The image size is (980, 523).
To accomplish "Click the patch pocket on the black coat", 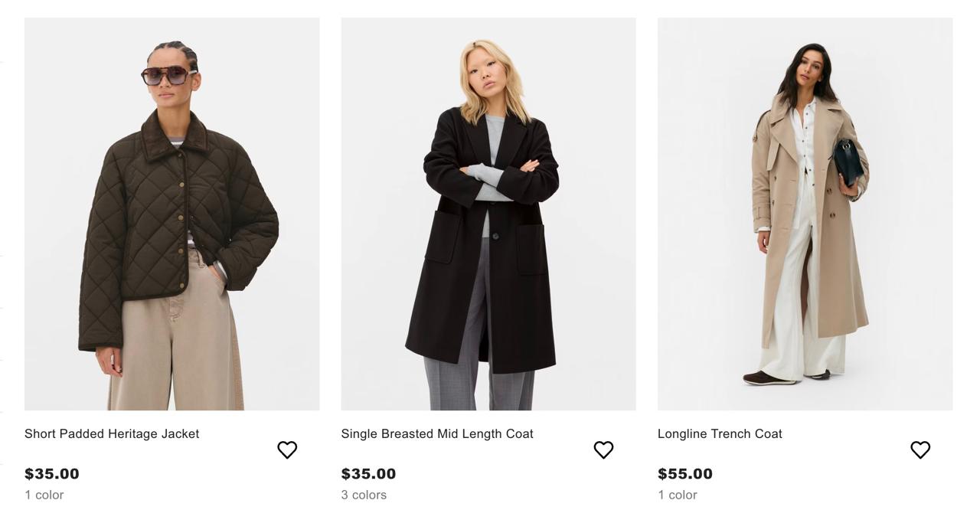I will [442, 237].
